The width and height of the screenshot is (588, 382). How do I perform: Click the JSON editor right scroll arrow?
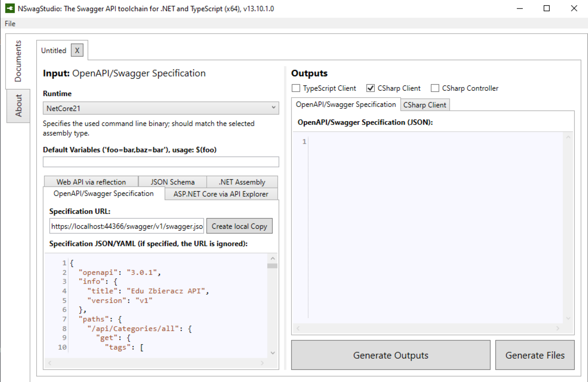coord(262,363)
